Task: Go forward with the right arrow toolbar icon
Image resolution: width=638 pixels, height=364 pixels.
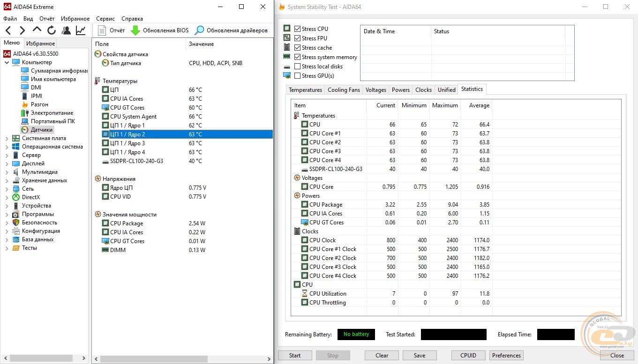Action: coord(22,30)
